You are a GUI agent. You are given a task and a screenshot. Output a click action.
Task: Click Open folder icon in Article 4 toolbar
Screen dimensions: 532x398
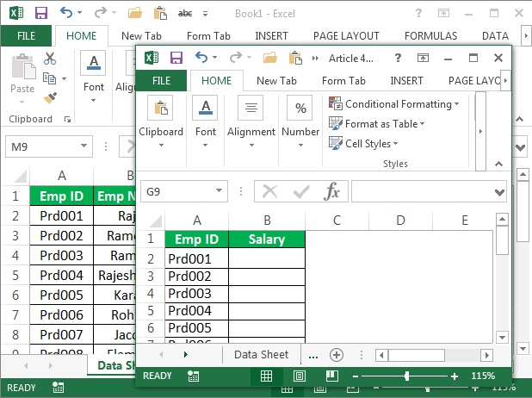pyautogui.click(x=270, y=58)
